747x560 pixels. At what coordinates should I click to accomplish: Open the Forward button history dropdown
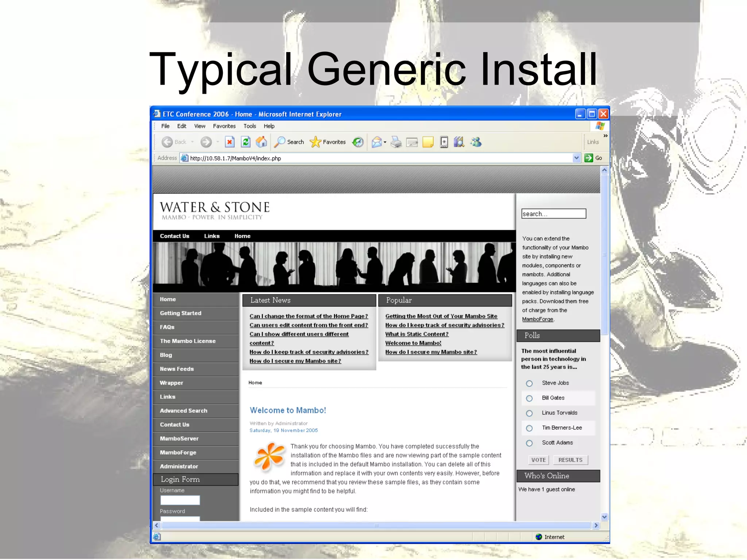(217, 142)
